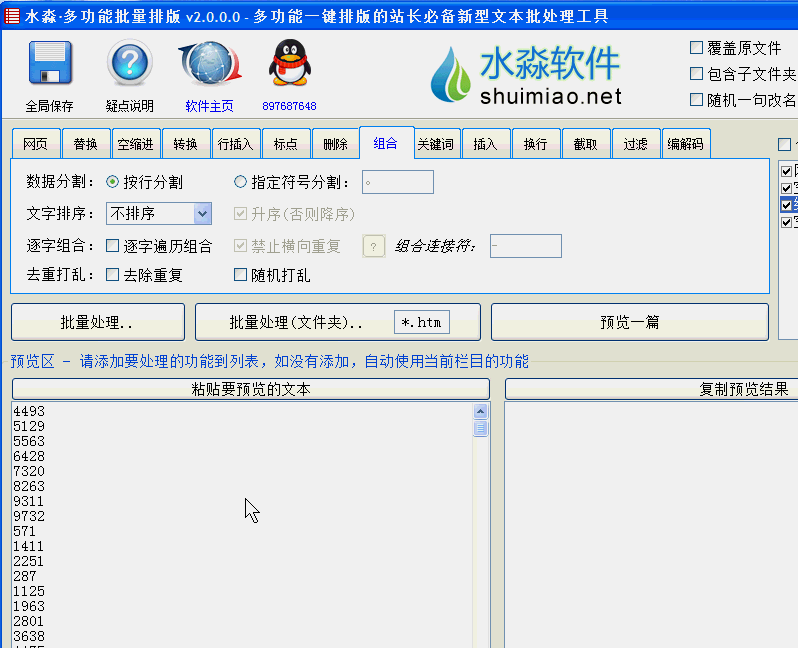798x648 pixels.
Task: Expand the 文字排序 dropdown
Action: [202, 214]
